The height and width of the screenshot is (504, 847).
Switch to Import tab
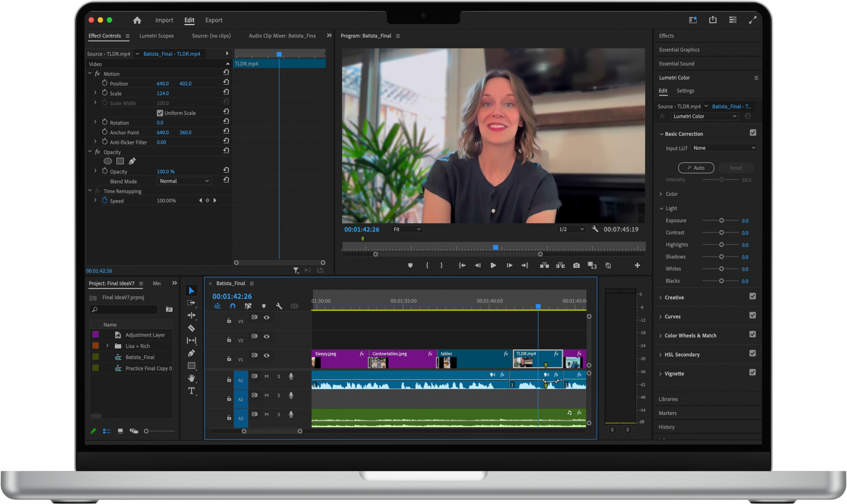pyautogui.click(x=164, y=20)
